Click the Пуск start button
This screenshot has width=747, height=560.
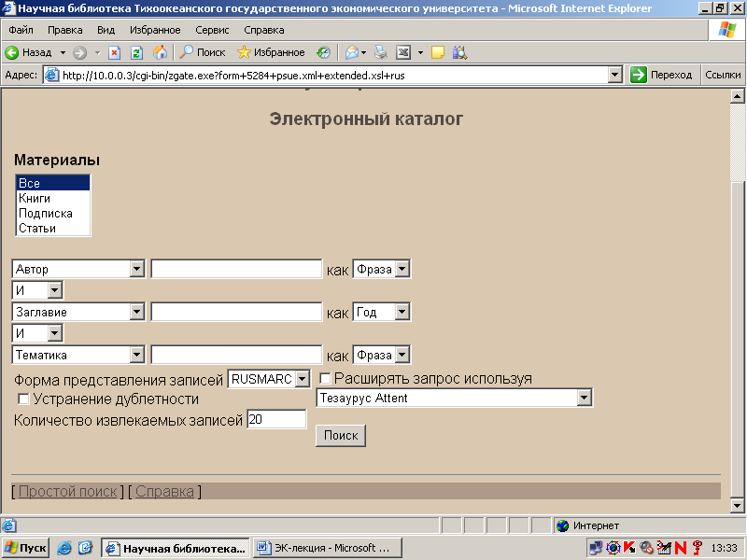click(26, 548)
